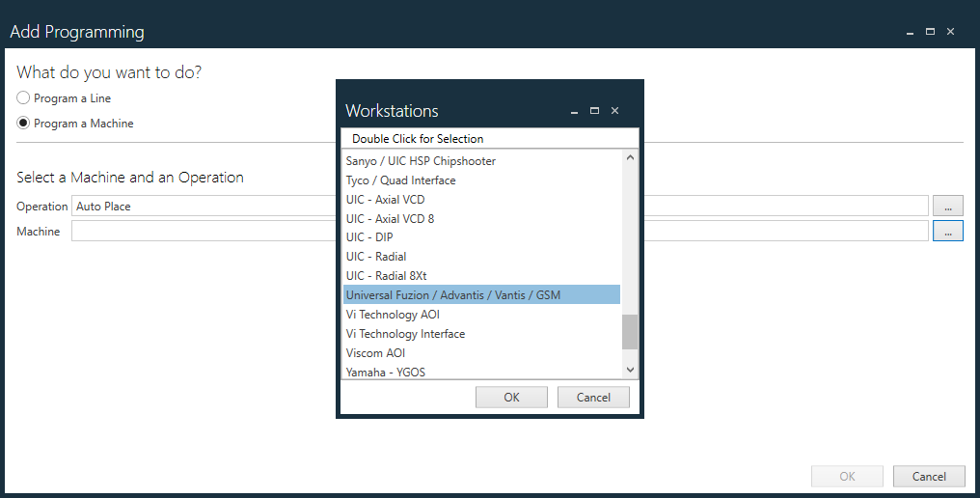Pick UIC - Axial VCD workstation
Image resolution: width=980 pixels, height=498 pixels.
[x=385, y=199]
